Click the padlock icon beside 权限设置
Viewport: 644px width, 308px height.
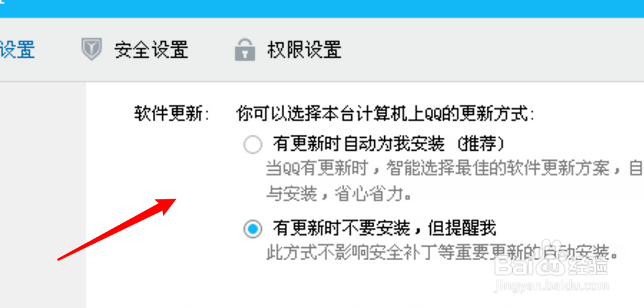pos(245,50)
